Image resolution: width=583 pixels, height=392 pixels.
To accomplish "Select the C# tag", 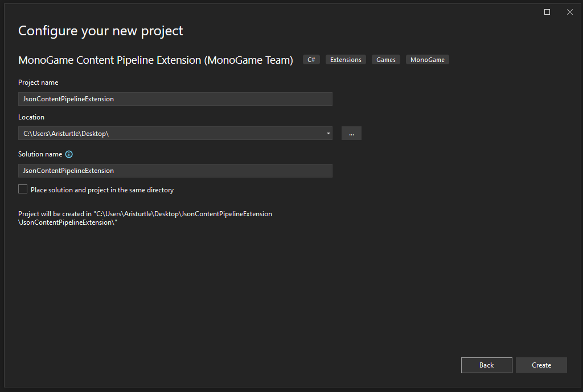I will point(311,60).
